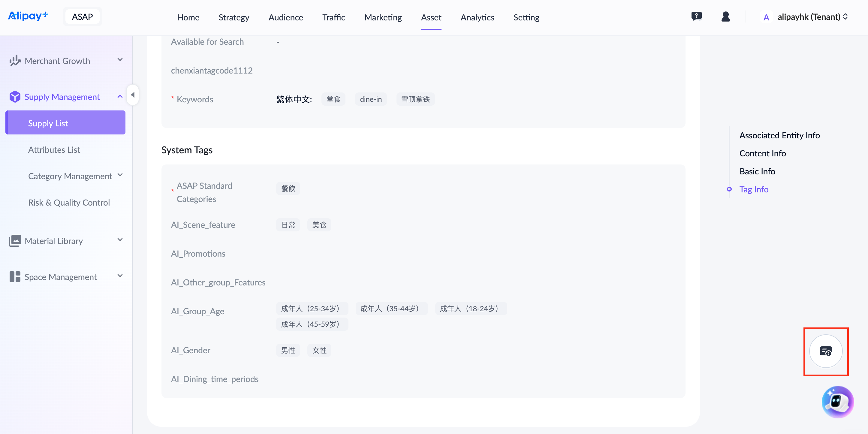The height and width of the screenshot is (434, 868).
Task: Jump to Associated Entity Info anchor
Action: point(779,135)
